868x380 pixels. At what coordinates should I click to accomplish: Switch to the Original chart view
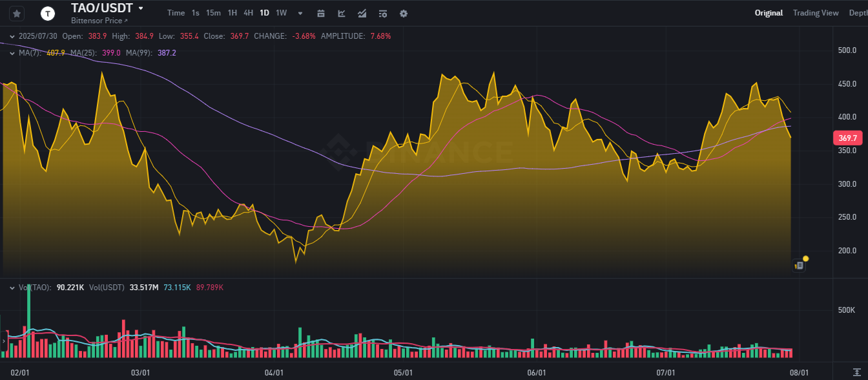pos(769,13)
